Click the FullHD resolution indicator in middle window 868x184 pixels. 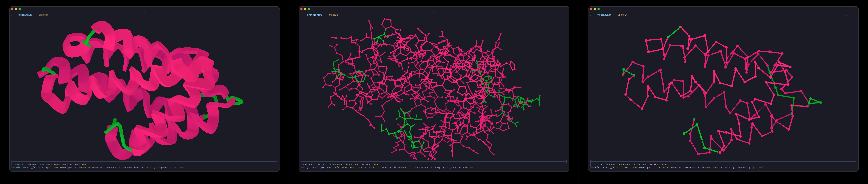366,165
